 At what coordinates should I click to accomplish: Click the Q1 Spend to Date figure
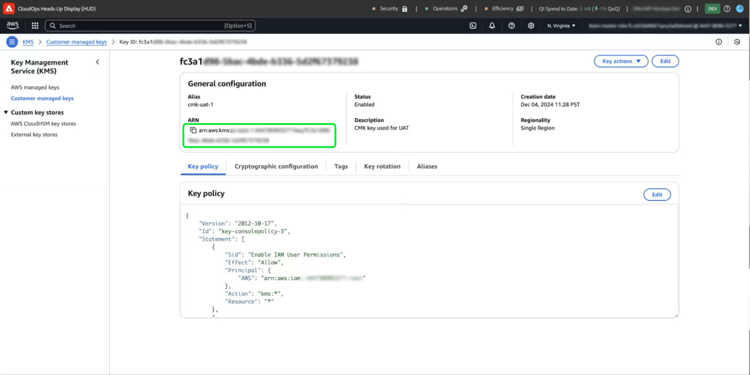click(579, 9)
